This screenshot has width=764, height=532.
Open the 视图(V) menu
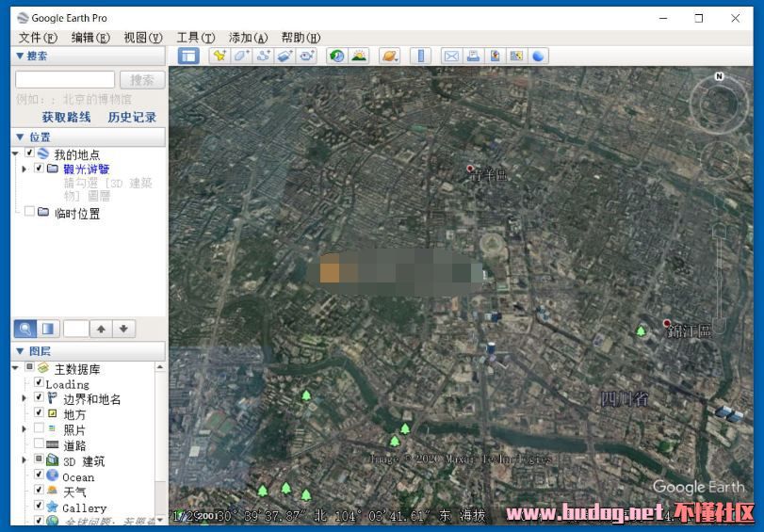(x=143, y=38)
